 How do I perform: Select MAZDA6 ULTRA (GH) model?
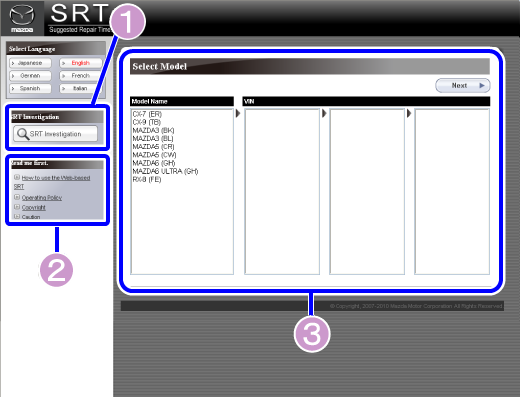tap(165, 171)
